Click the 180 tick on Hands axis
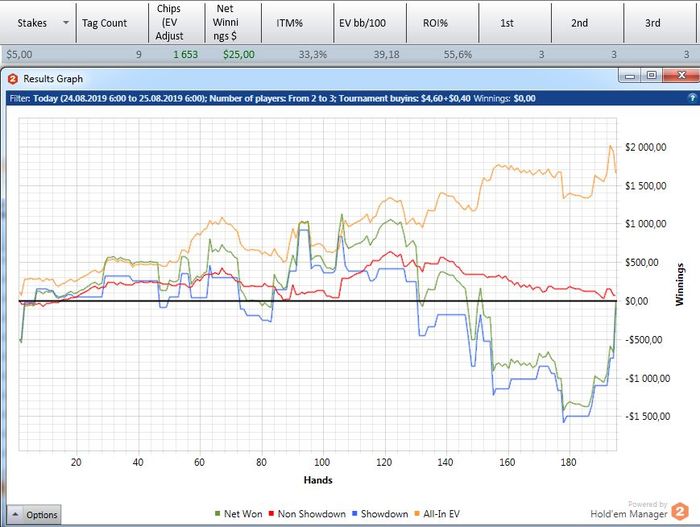Screen dimensions: 700x527 [x=568, y=462]
